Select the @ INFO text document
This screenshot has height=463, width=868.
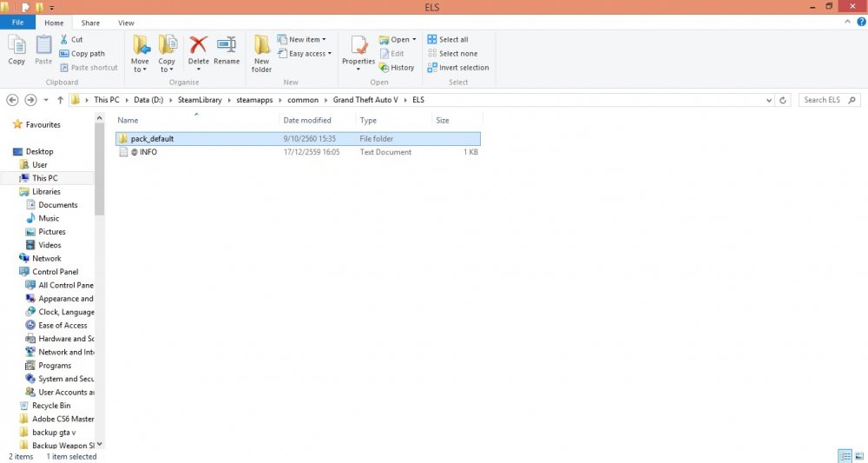298,152
